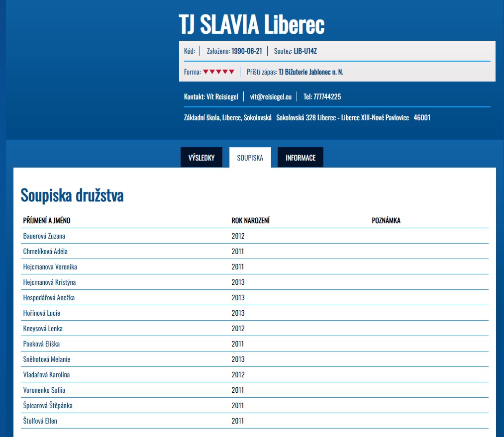Click contact name Vít Reisiegel

(x=222, y=96)
